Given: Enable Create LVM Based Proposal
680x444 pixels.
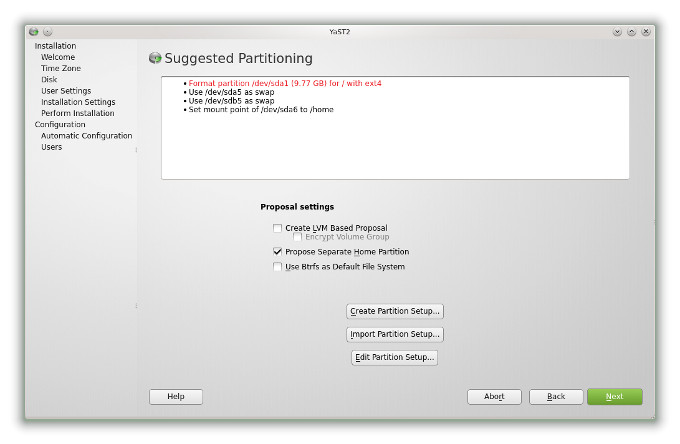Looking at the screenshot, I should (x=278, y=228).
